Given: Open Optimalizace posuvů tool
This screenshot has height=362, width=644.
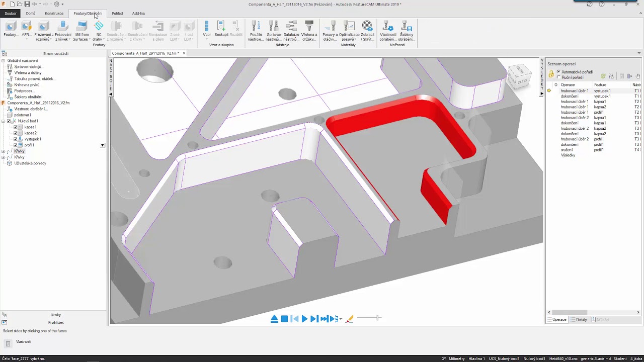Looking at the screenshot, I should pos(349,30).
